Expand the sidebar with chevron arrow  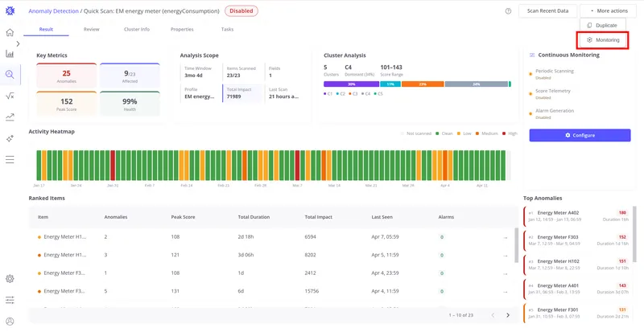pyautogui.click(x=18, y=43)
